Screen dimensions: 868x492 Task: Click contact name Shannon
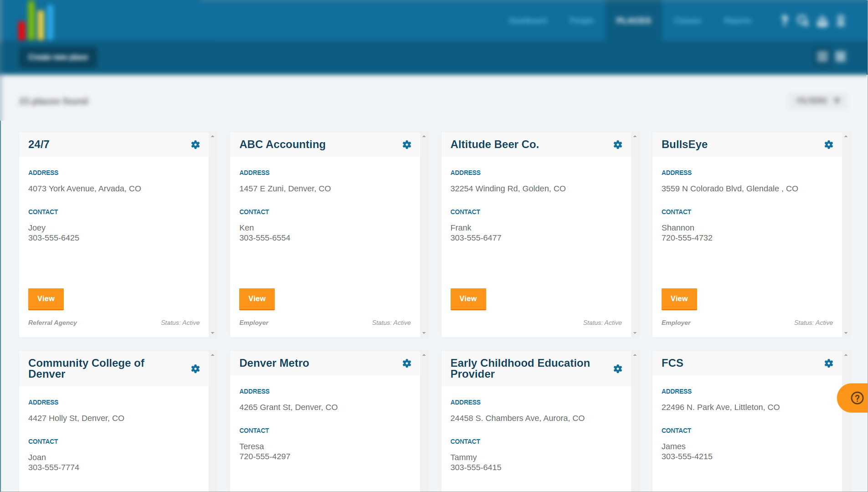[x=678, y=228]
